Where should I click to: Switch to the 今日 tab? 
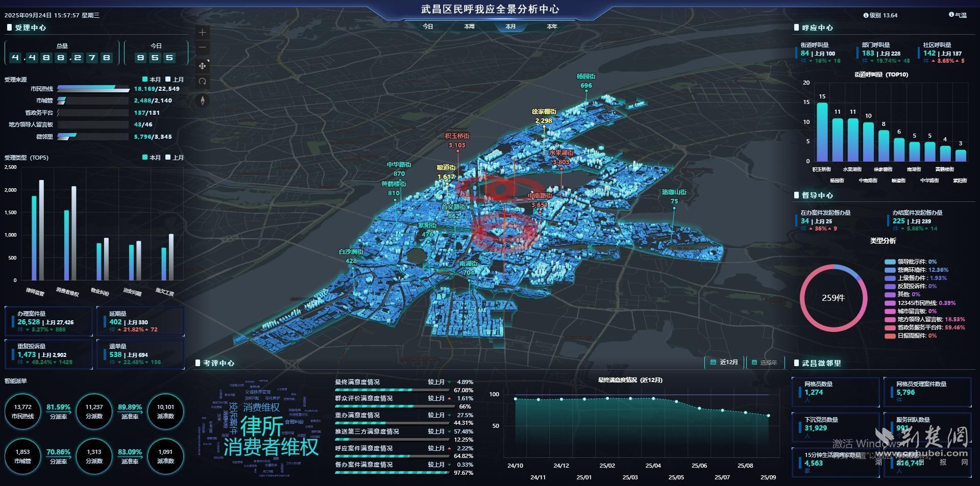pos(428,27)
